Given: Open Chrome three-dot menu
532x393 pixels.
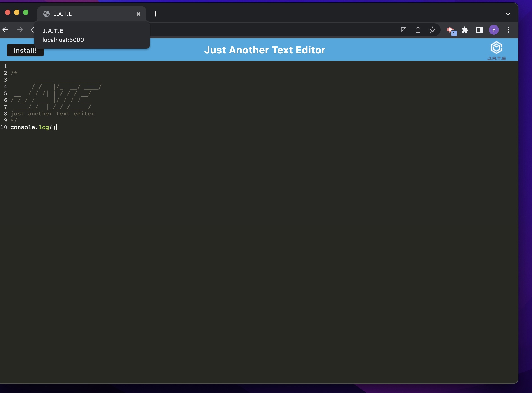Looking at the screenshot, I should [508, 30].
